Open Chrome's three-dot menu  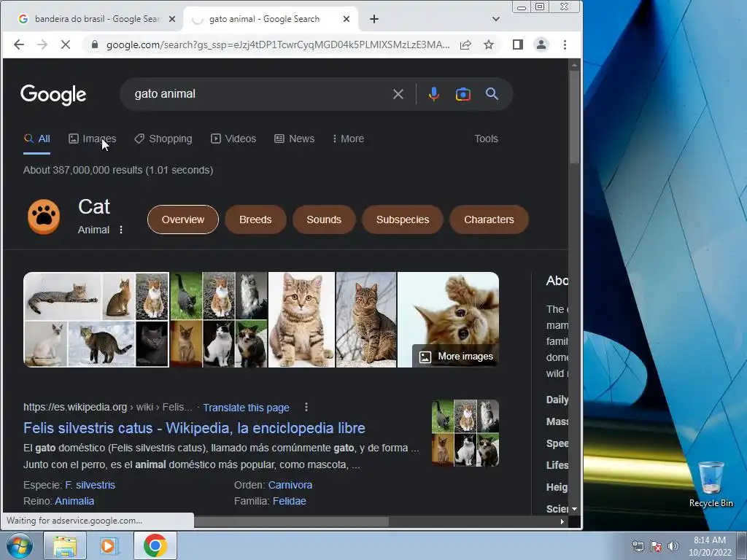tap(565, 44)
